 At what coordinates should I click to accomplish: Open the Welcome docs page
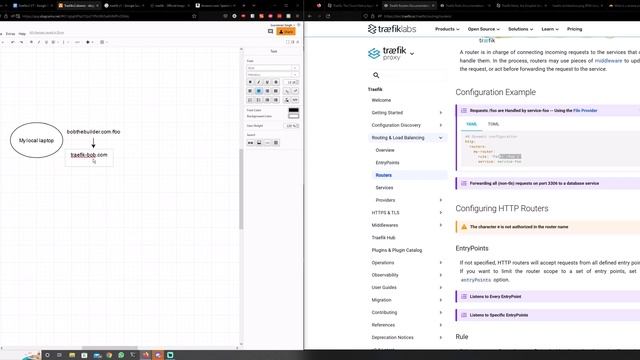[381, 100]
